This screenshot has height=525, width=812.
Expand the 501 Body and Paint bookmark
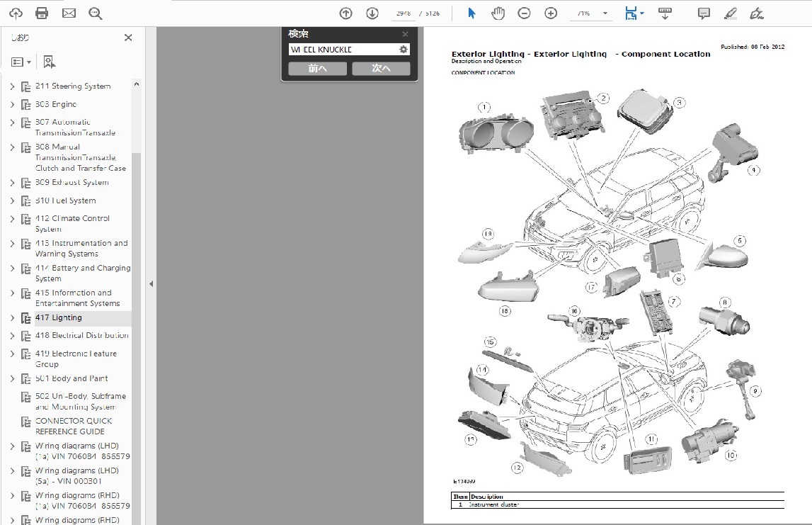13,379
